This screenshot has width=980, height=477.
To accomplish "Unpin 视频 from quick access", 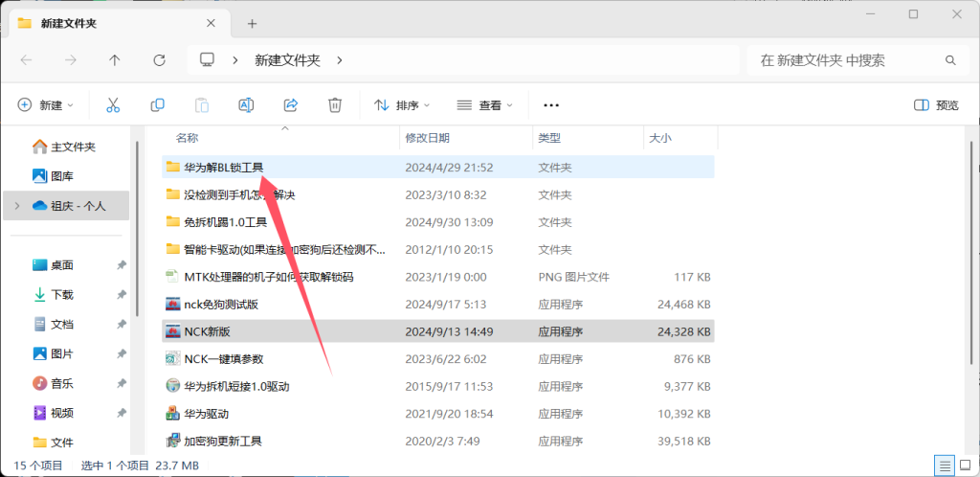I will (122, 413).
